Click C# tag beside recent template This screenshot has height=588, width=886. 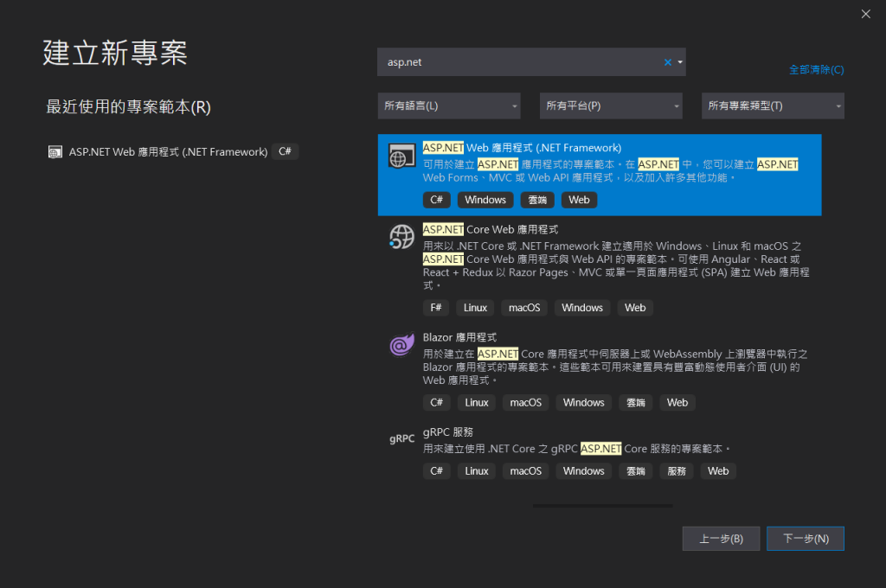coord(285,151)
